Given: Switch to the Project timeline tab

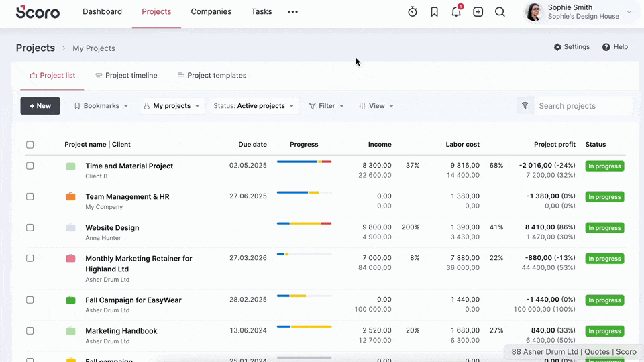Looking at the screenshot, I should click(x=127, y=76).
